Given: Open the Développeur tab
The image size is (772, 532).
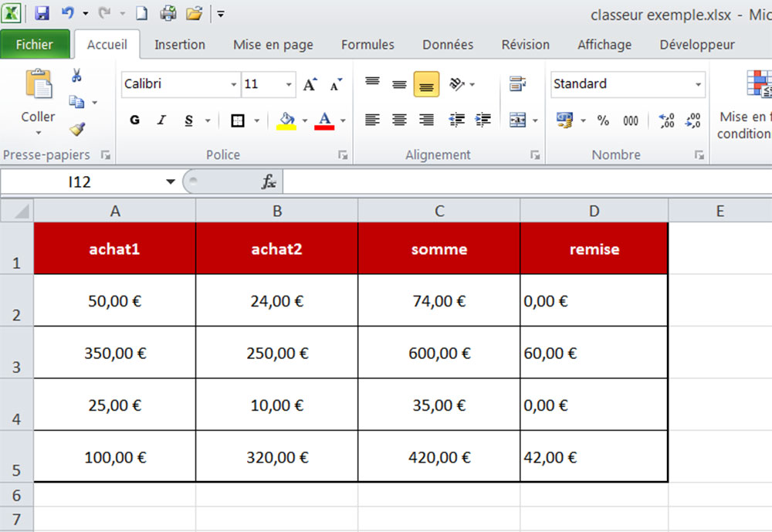Looking at the screenshot, I should pos(697,44).
